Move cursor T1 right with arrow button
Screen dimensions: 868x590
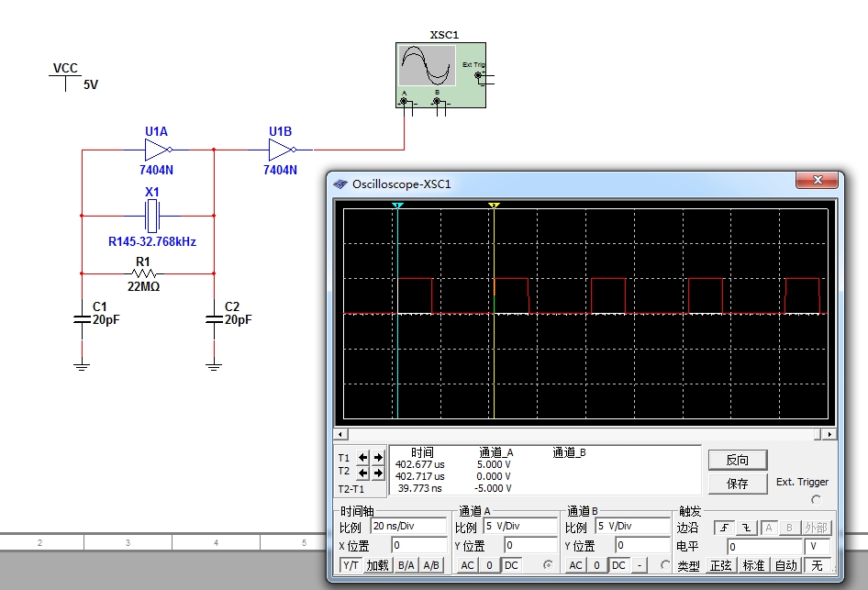[378, 457]
